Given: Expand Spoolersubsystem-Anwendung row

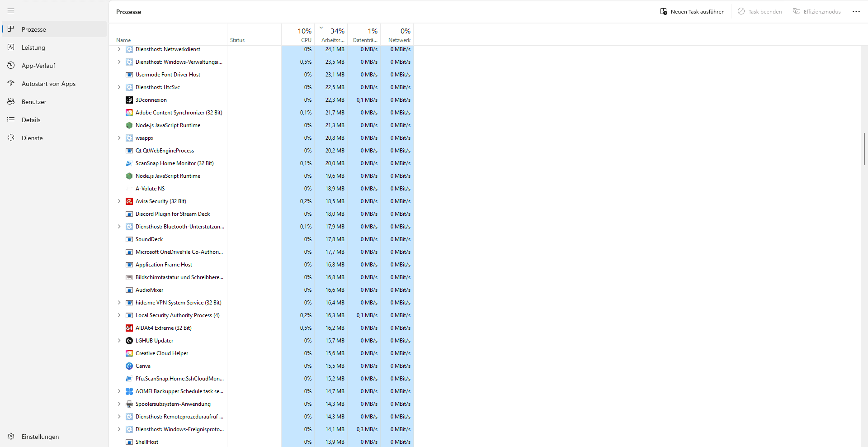Looking at the screenshot, I should (119, 404).
